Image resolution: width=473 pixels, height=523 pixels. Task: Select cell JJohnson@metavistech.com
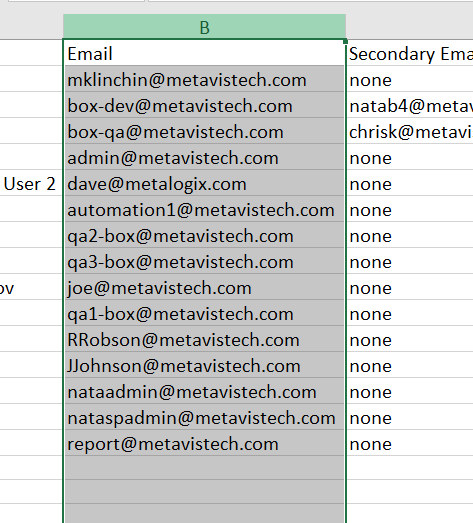point(204,365)
